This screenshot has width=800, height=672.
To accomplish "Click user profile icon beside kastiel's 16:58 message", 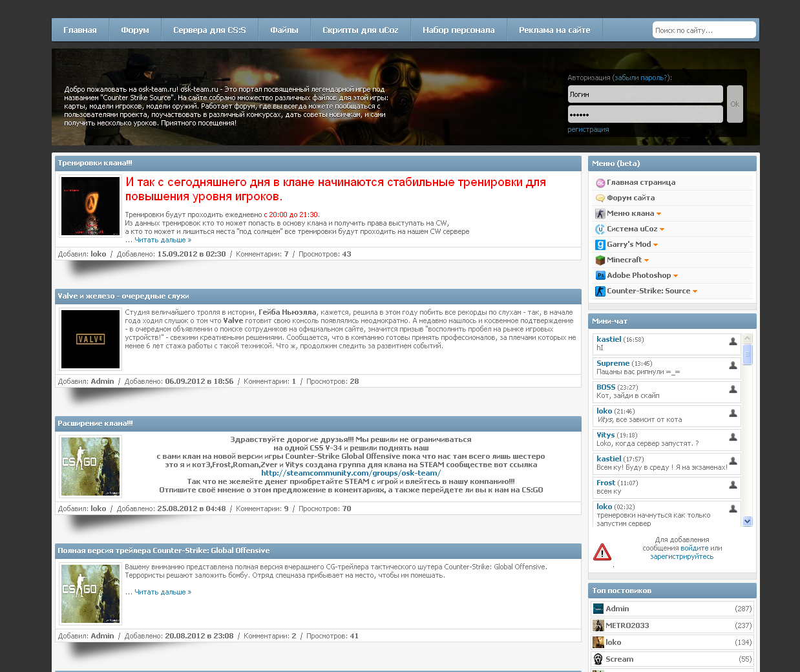I will pos(733,342).
